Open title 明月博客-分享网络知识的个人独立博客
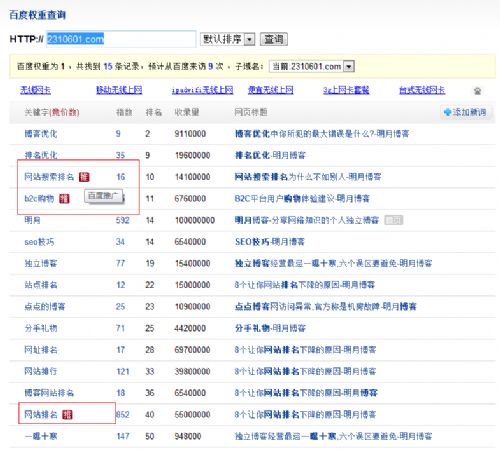Viewport: 500px width, 450px height. [307, 220]
